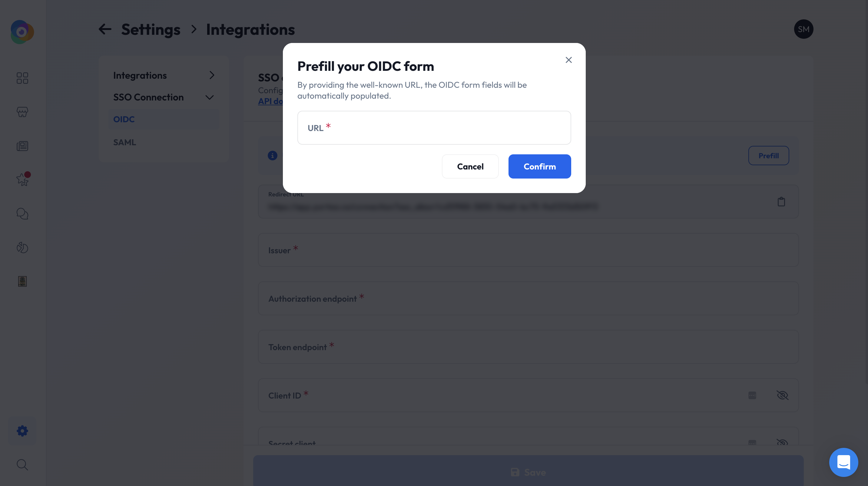Screen dimensions: 868x486
Task: Select the analytics pie chart icon
Action: (22, 248)
